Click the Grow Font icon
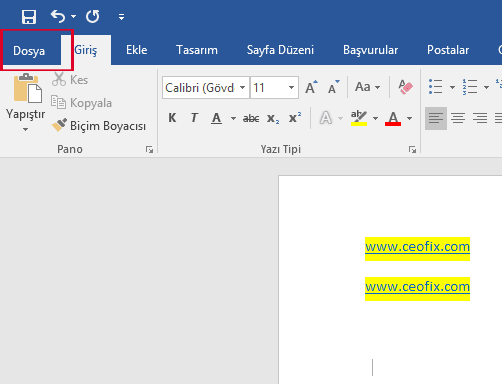502x384 pixels. tap(311, 87)
